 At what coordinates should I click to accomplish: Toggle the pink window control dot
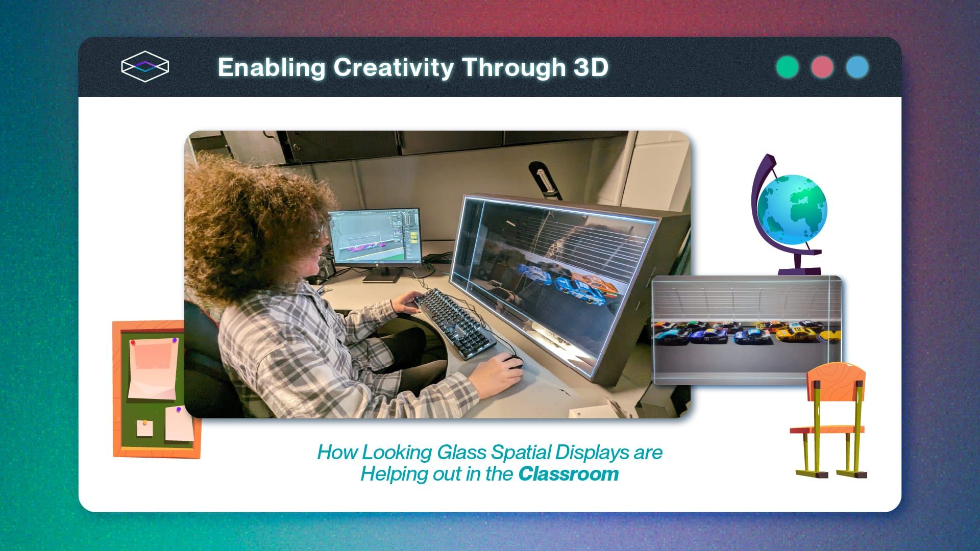tap(822, 66)
